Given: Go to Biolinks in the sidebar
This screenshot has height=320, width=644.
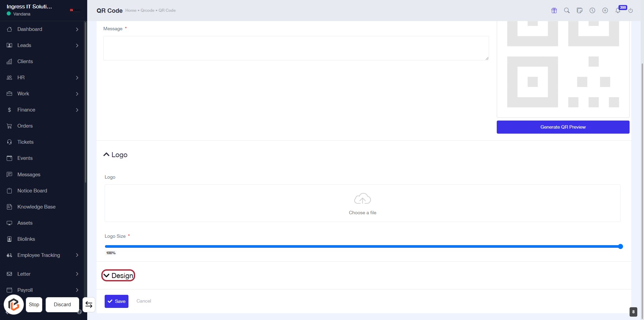Looking at the screenshot, I should [26, 239].
